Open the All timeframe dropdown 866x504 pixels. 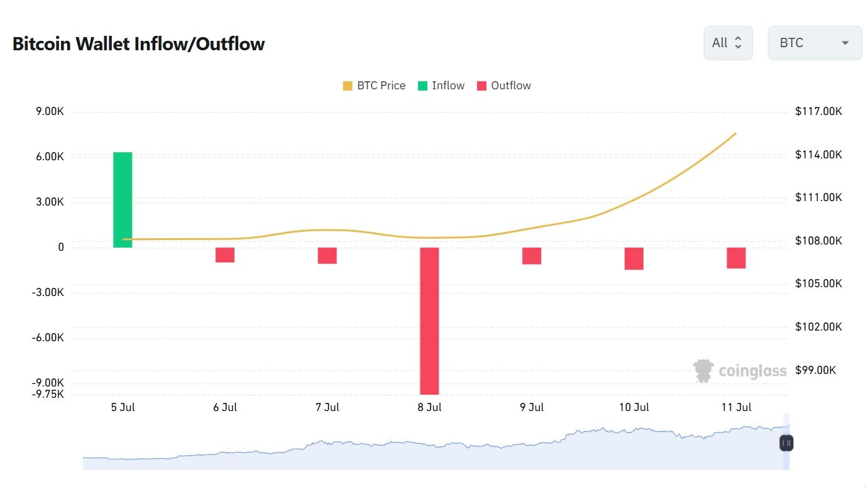pyautogui.click(x=727, y=42)
